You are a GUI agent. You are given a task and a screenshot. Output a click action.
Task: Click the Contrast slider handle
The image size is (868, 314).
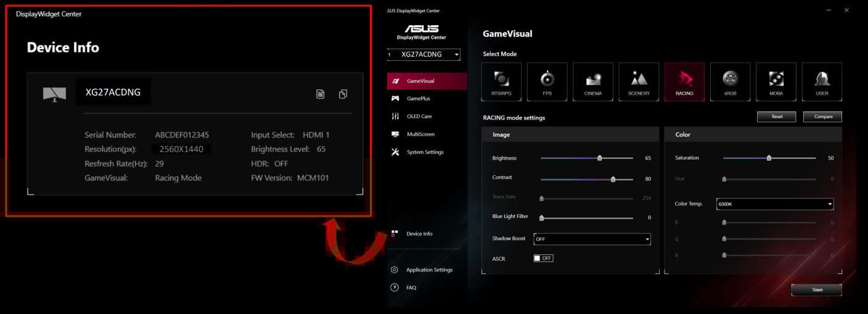tap(613, 180)
